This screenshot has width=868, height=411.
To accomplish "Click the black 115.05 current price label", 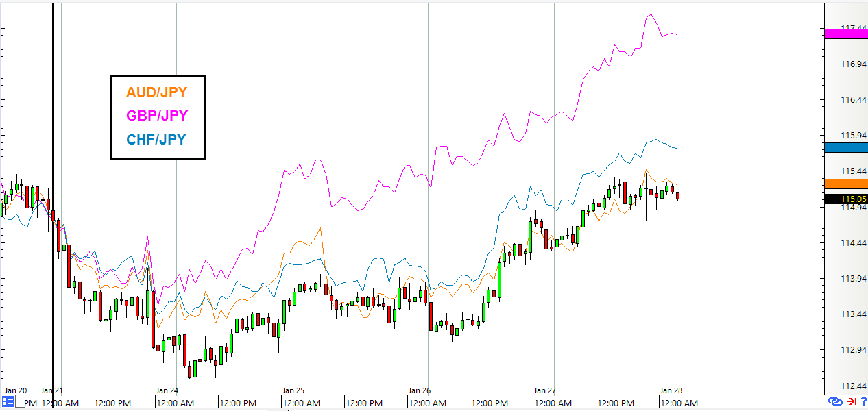I will [846, 199].
